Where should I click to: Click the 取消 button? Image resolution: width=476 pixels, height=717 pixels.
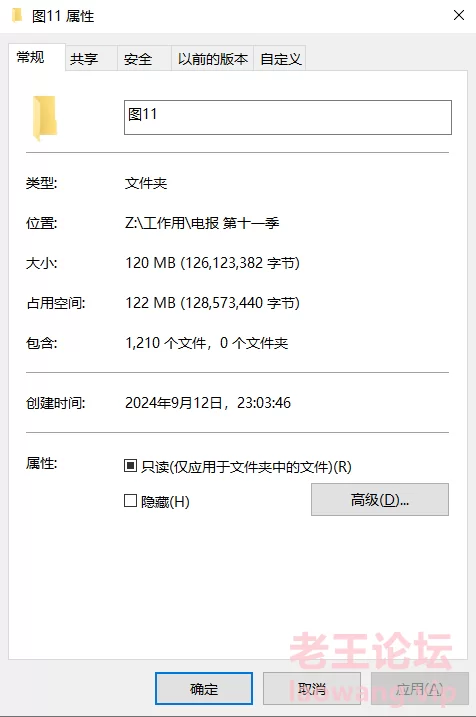312,688
